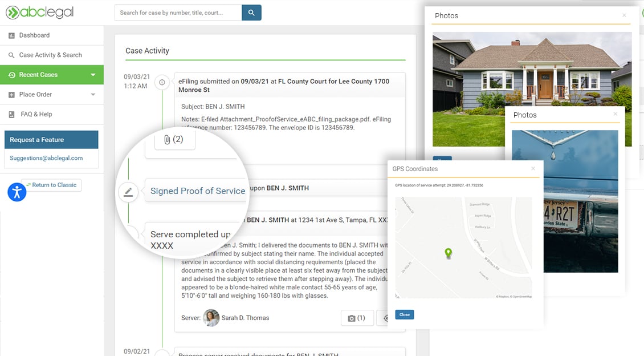
Task: Go to Case Activity & Search
Action: coord(50,55)
